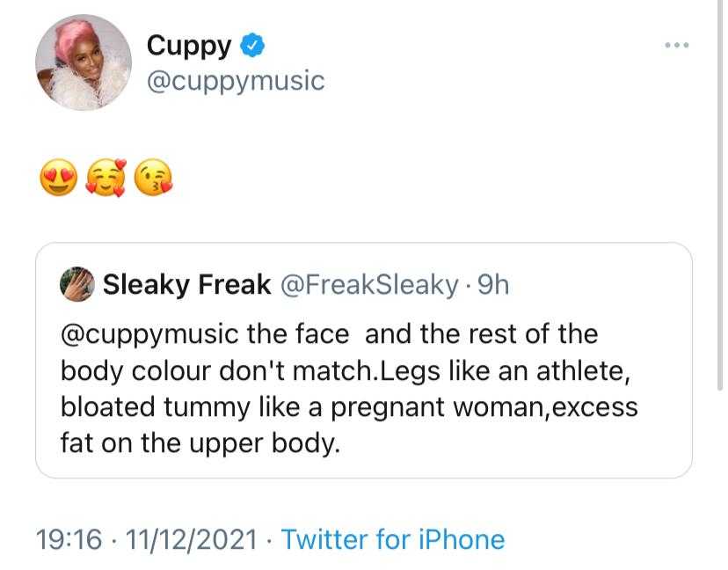Screen dimensions: 728x570
Task: Open the Twitter for iPhone source link
Action: [392, 538]
